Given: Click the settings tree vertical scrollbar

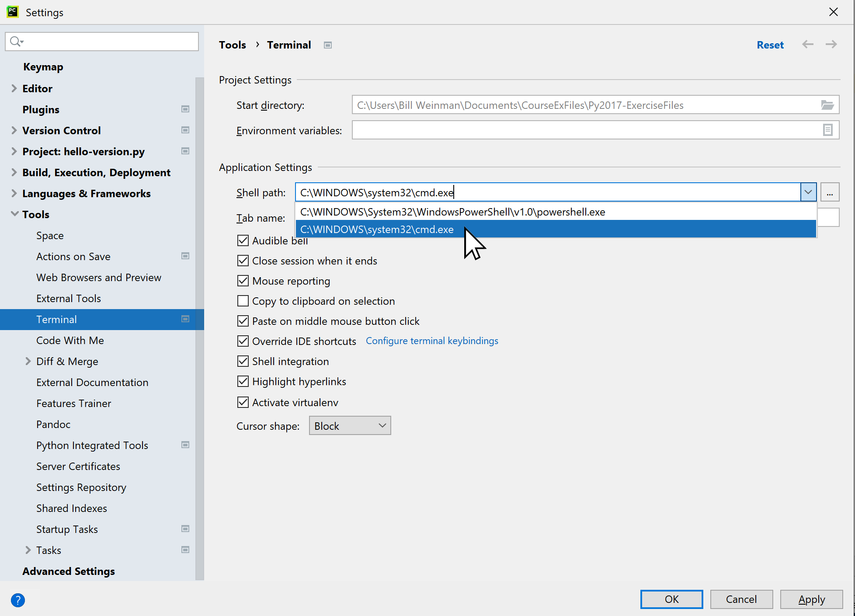Looking at the screenshot, I should (200, 328).
